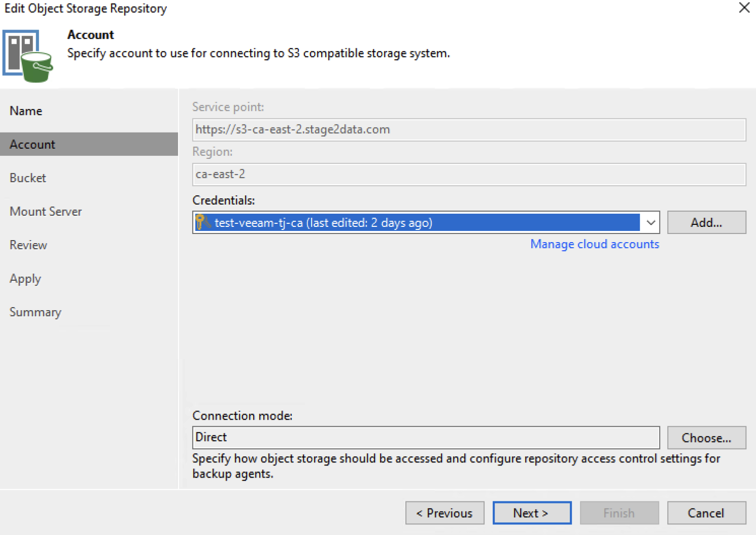Open the Manage cloud accounts link

(594, 244)
